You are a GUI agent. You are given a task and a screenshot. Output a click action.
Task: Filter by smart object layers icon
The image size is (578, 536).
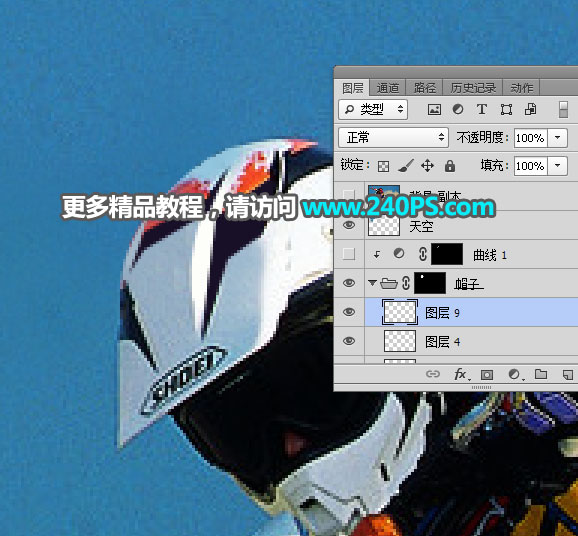tap(530, 109)
